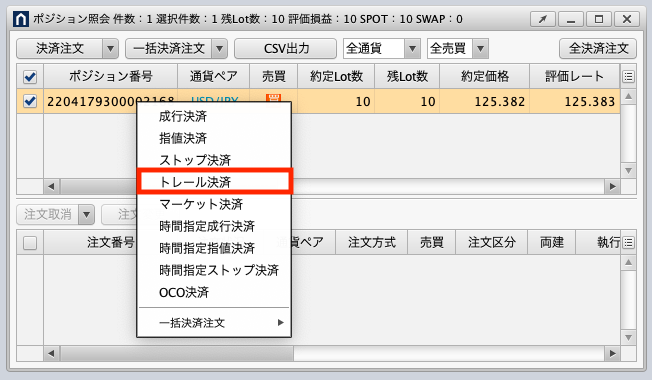Sort by 注文方式 column header
The width and height of the screenshot is (652, 380).
(372, 242)
